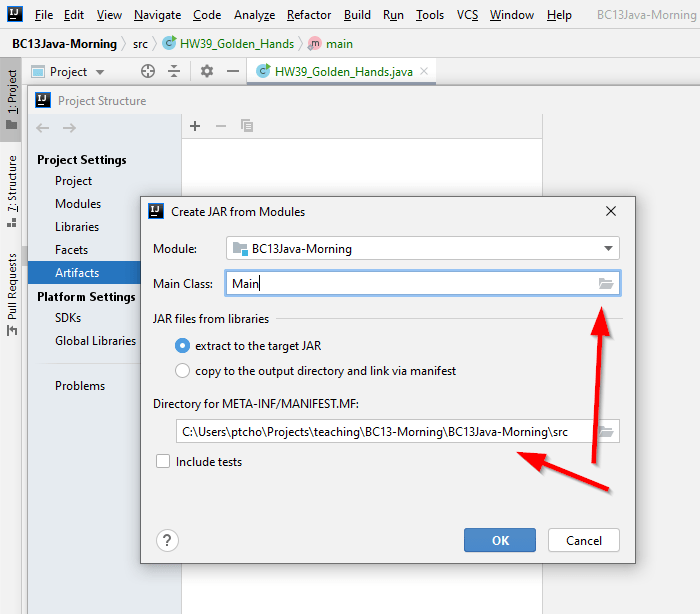The height and width of the screenshot is (614, 700).
Task: Open the Navigate menu
Action: 157,15
